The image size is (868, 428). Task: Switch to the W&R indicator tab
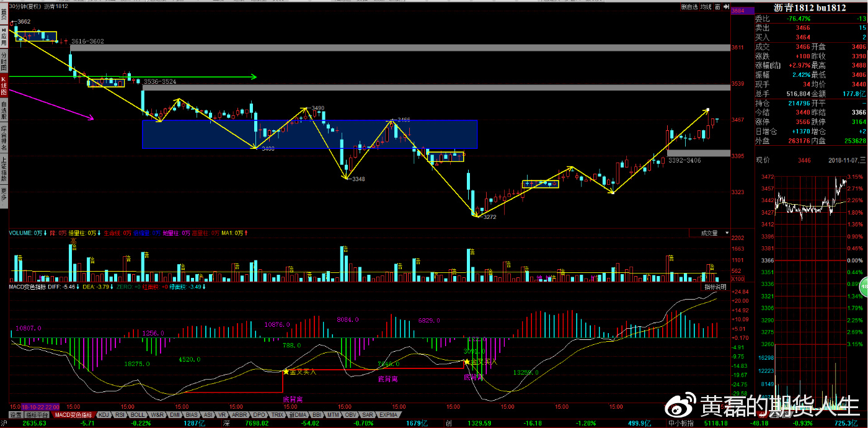click(157, 414)
